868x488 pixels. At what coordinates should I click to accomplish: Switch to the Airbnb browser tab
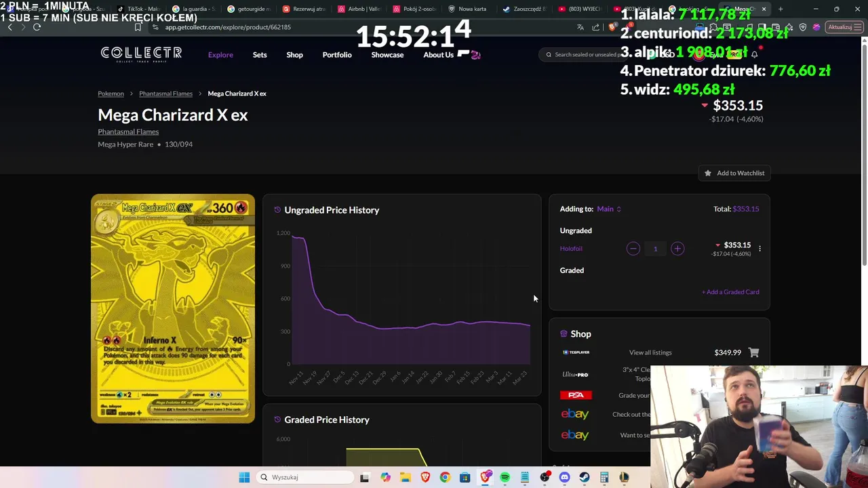click(x=359, y=9)
